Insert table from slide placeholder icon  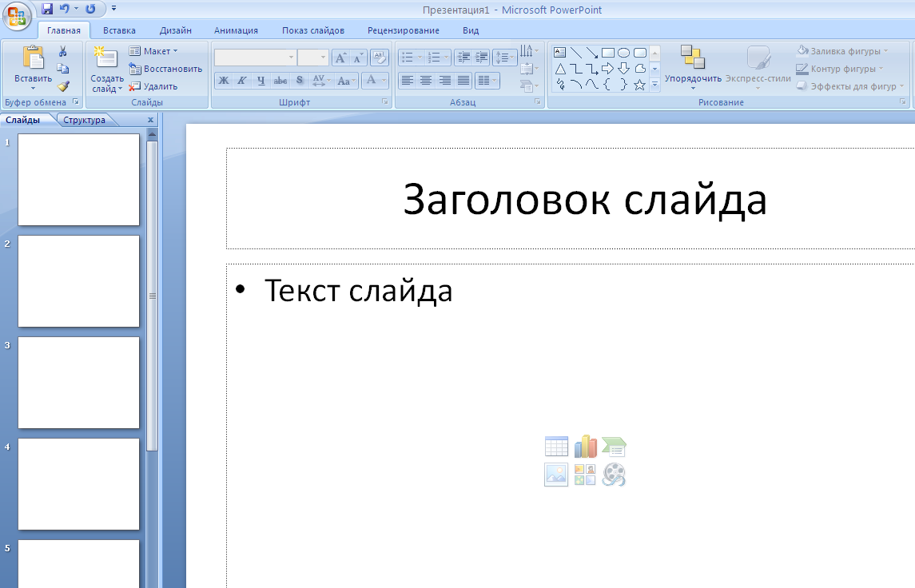[x=556, y=447]
